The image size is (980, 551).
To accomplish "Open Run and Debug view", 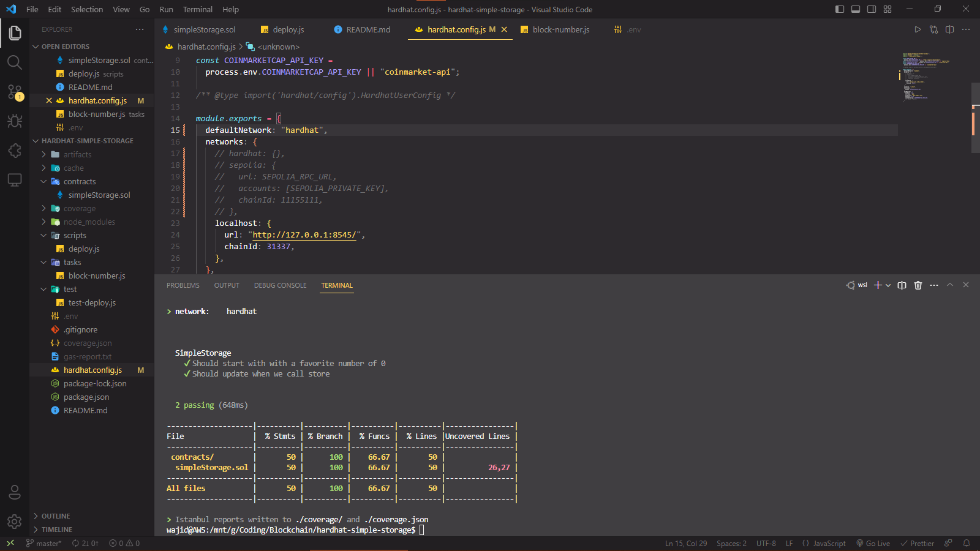I will [x=15, y=121].
